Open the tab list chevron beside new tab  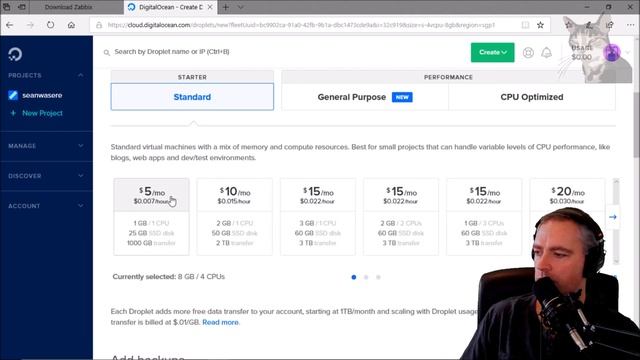coord(240,7)
